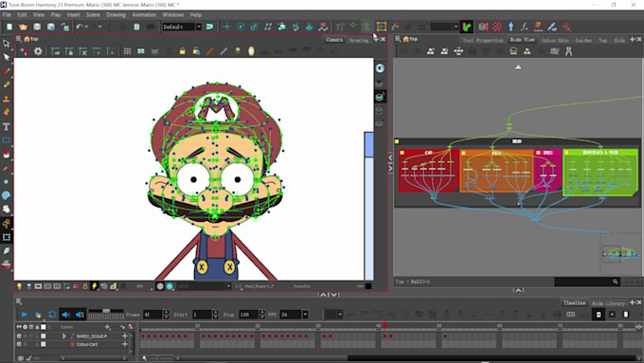
Task: Open the Default workspace dropdown
Action: (198, 27)
